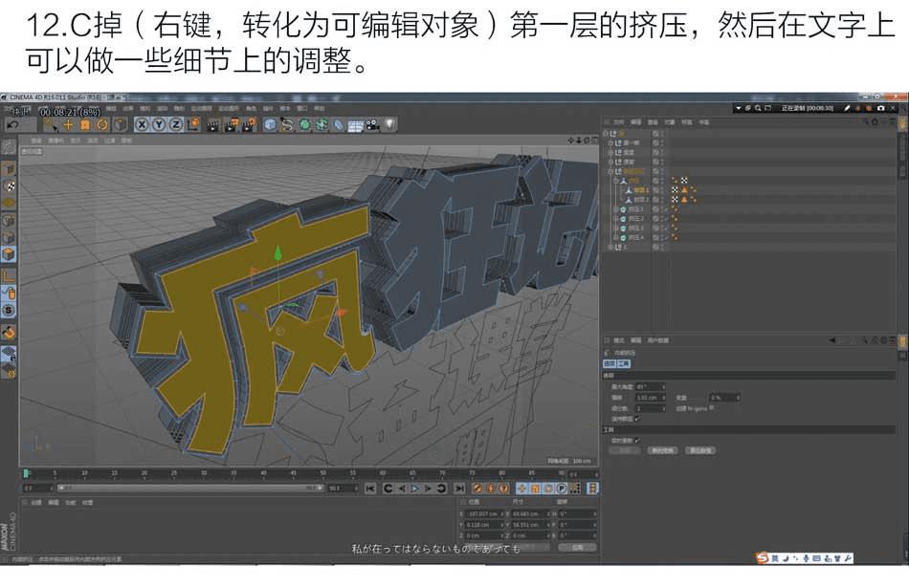Viewport: 909px width, 588px height.
Task: Toggle the Create N-gons checkbox
Action: pyautogui.click(x=712, y=408)
